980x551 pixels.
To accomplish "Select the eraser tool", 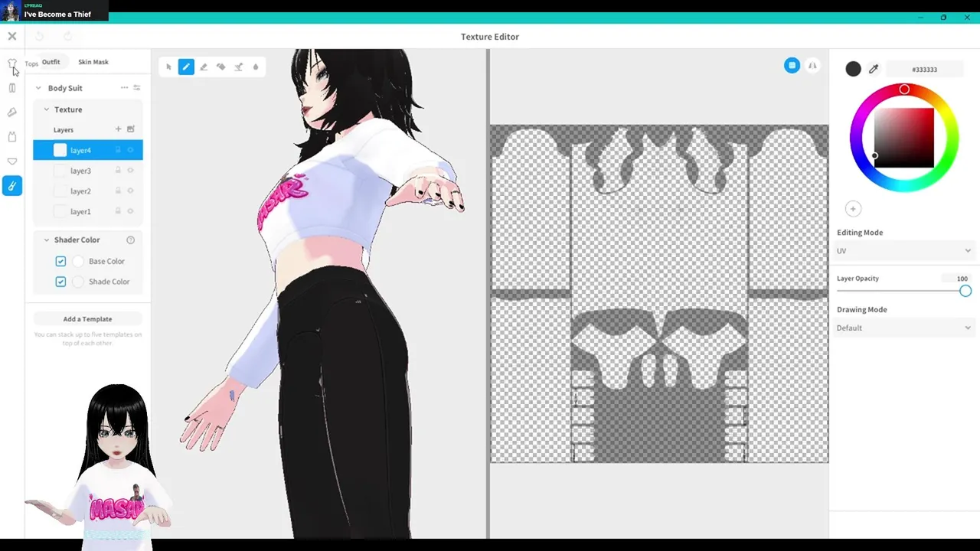I will pos(204,67).
